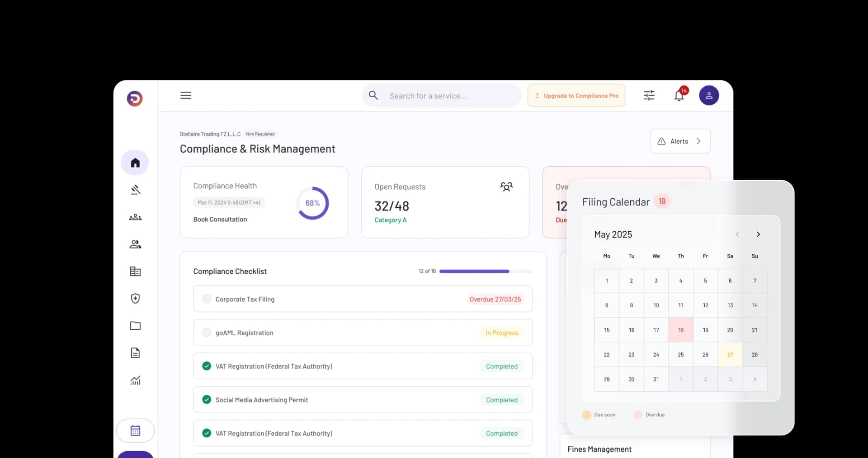Click the Overdue 27/03/25 status tag

coord(495,299)
